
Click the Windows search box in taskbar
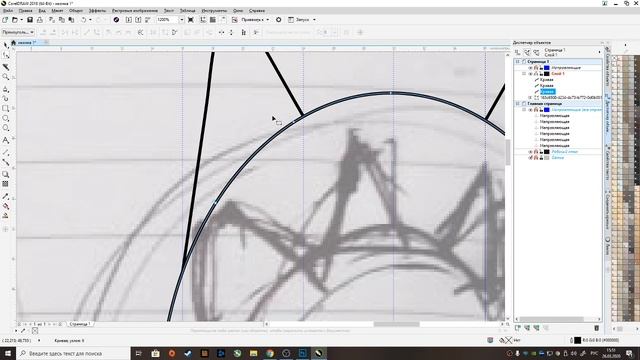(x=73, y=353)
